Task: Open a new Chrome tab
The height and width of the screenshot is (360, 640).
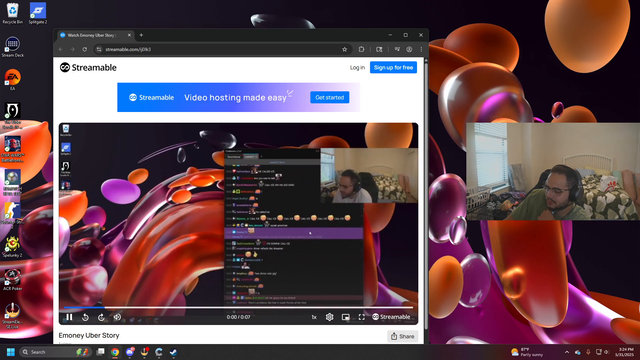Action: pyautogui.click(x=141, y=35)
